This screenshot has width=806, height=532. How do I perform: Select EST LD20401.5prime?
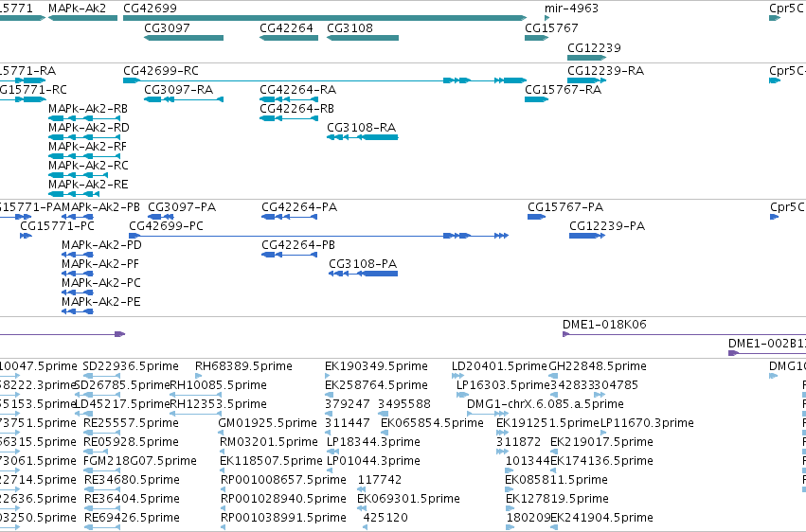(x=457, y=376)
